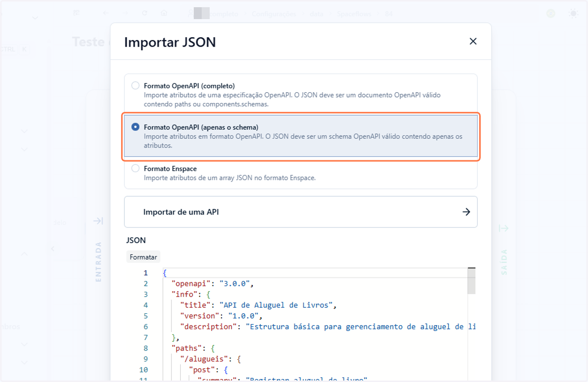
Task: Click the "version": "1.0.0" line
Action: pos(222,316)
